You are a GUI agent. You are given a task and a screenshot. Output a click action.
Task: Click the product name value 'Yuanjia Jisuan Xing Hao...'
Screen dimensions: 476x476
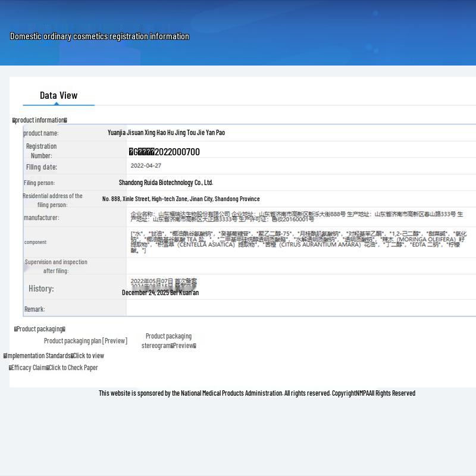[167, 133]
